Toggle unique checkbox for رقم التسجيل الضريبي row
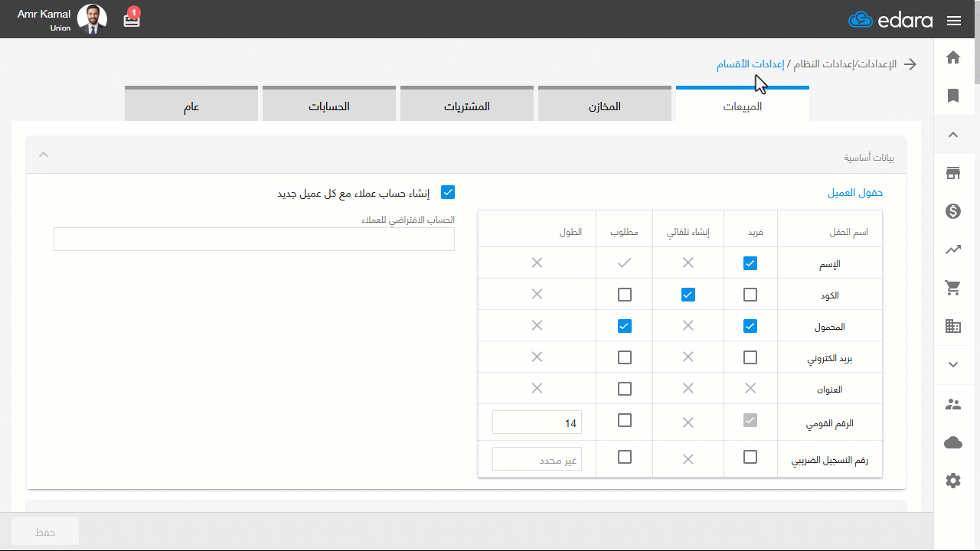The image size is (980, 551). point(750,457)
